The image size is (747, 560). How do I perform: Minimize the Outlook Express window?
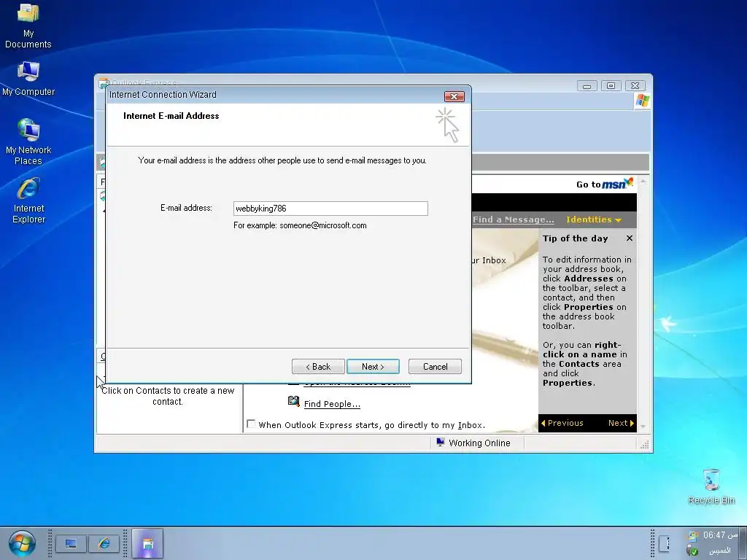click(587, 86)
